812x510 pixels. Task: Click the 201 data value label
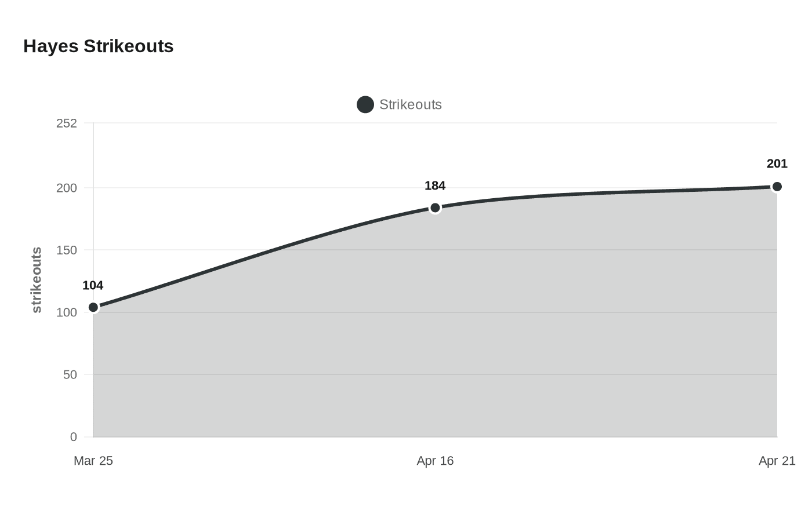(x=777, y=164)
